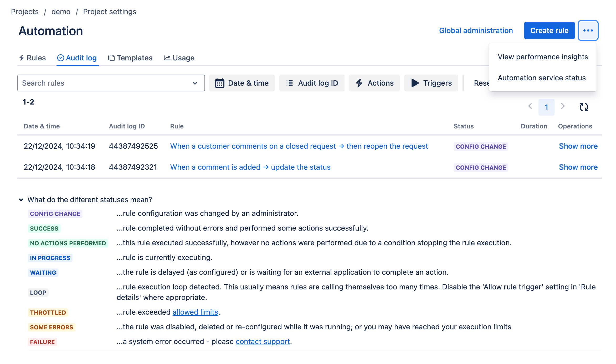Screen dimensions: 616x364
Task: Click the allowed limits link
Action: coord(195,312)
